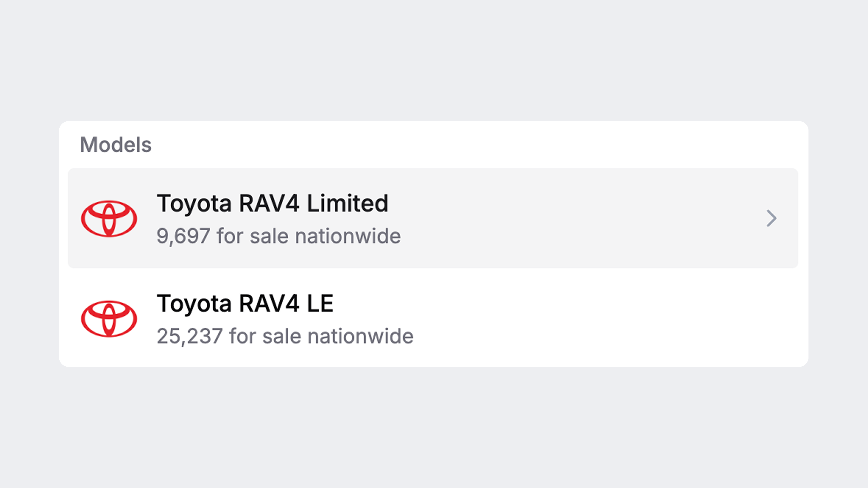Click the 25,237 listing count number
This screenshot has width=868, height=488.
click(x=190, y=336)
